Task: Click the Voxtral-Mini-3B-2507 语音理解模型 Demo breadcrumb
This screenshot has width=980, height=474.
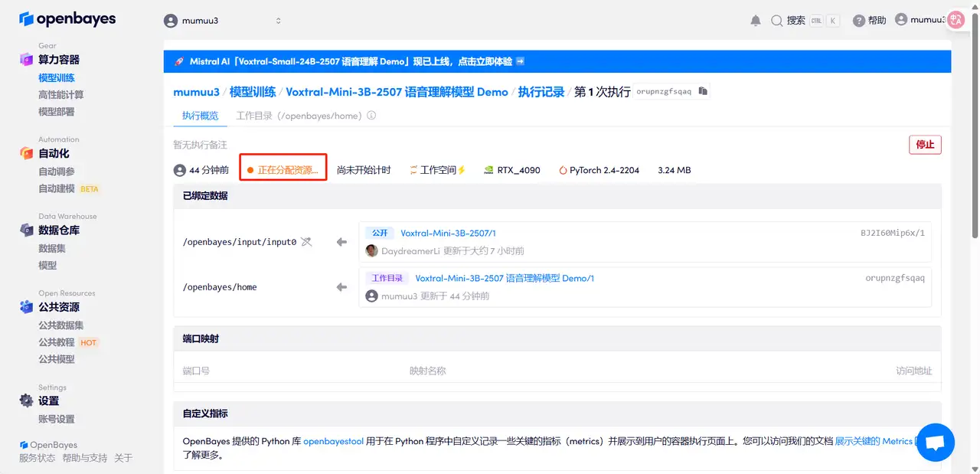Action: click(x=397, y=91)
